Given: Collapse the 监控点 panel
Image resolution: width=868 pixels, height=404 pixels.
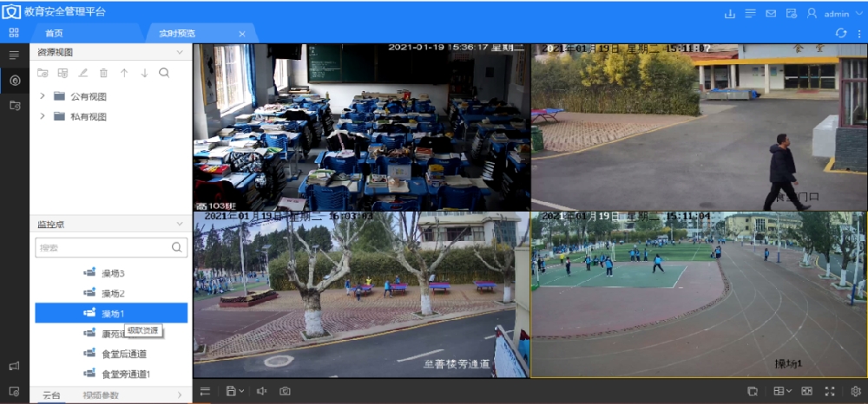Looking at the screenshot, I should tap(180, 224).
